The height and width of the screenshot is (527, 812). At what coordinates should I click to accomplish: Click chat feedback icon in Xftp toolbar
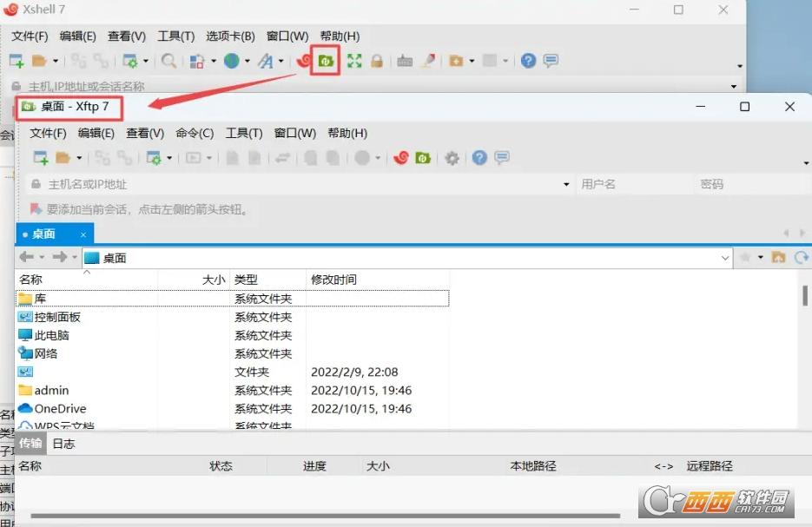(502, 158)
